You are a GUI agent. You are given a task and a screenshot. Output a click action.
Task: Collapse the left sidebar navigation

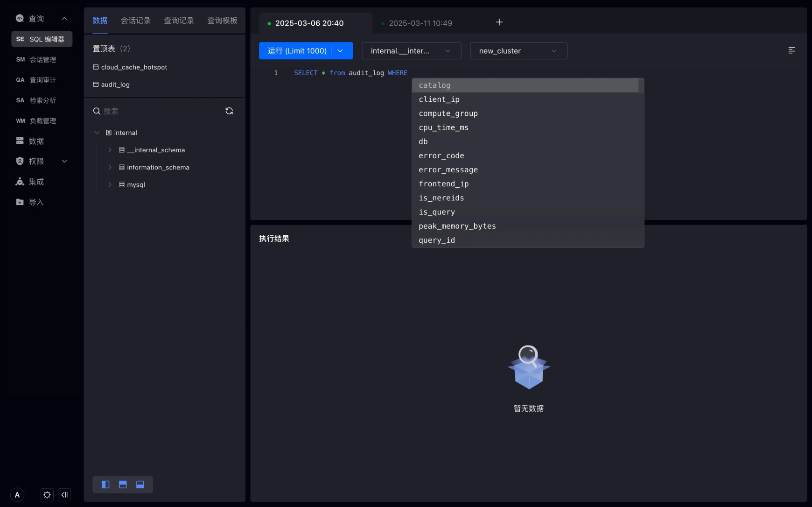tap(64, 495)
